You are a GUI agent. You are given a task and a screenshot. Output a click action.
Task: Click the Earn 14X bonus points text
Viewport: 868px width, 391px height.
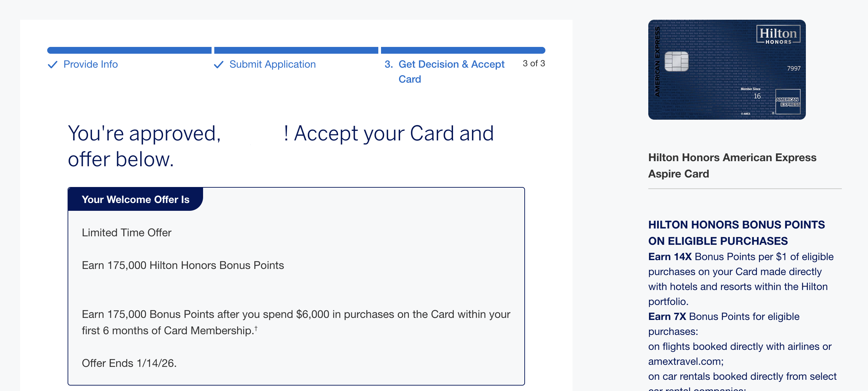point(670,257)
